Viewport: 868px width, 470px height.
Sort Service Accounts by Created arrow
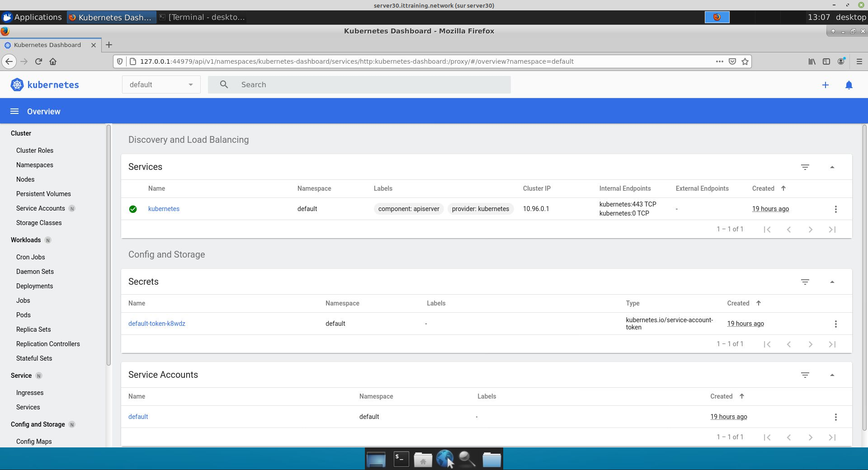(742, 396)
